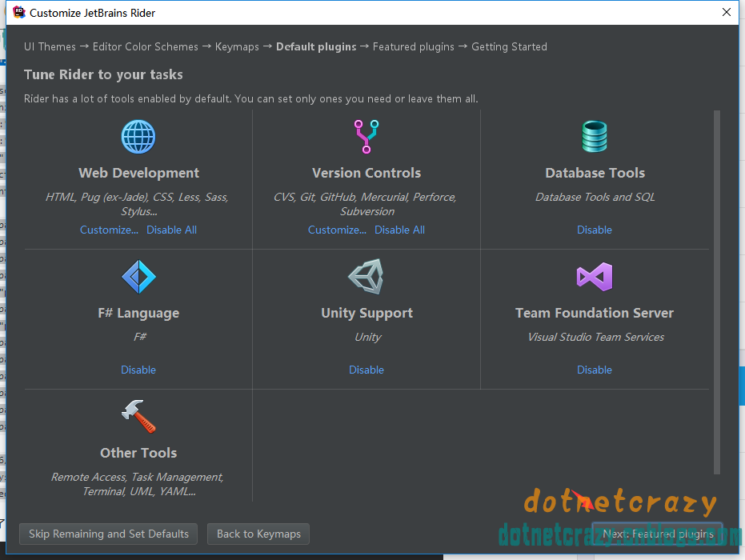The height and width of the screenshot is (560, 745).
Task: Select Default plugins breadcrumb step
Action: pyautogui.click(x=316, y=46)
